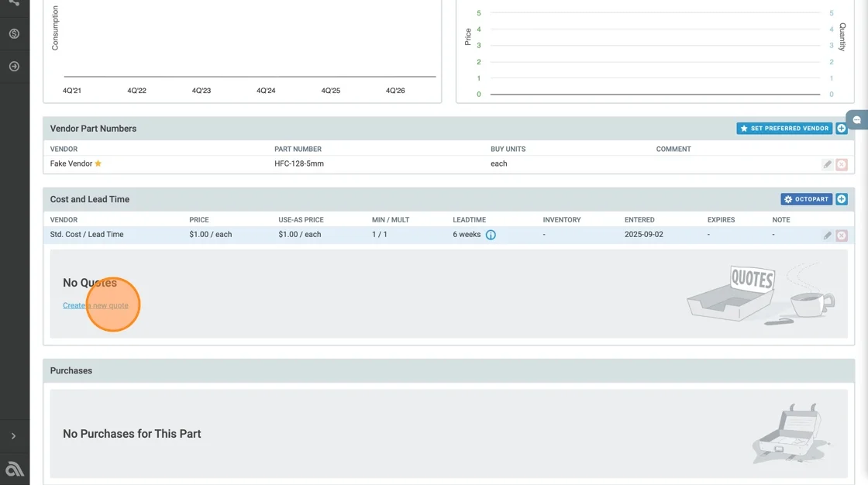The image size is (868, 485).
Task: Open the dollar sign cost sidebar icon
Action: 14,34
